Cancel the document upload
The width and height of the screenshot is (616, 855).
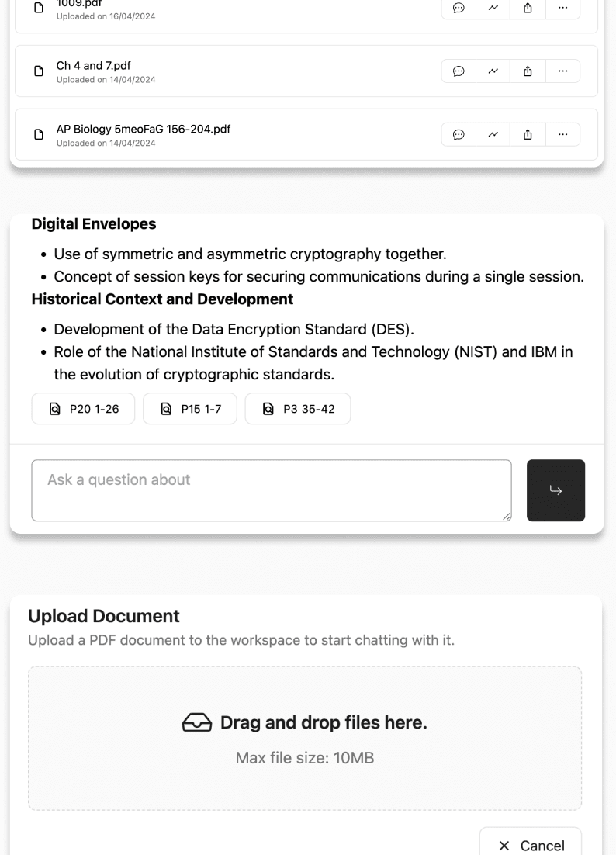[x=531, y=845]
